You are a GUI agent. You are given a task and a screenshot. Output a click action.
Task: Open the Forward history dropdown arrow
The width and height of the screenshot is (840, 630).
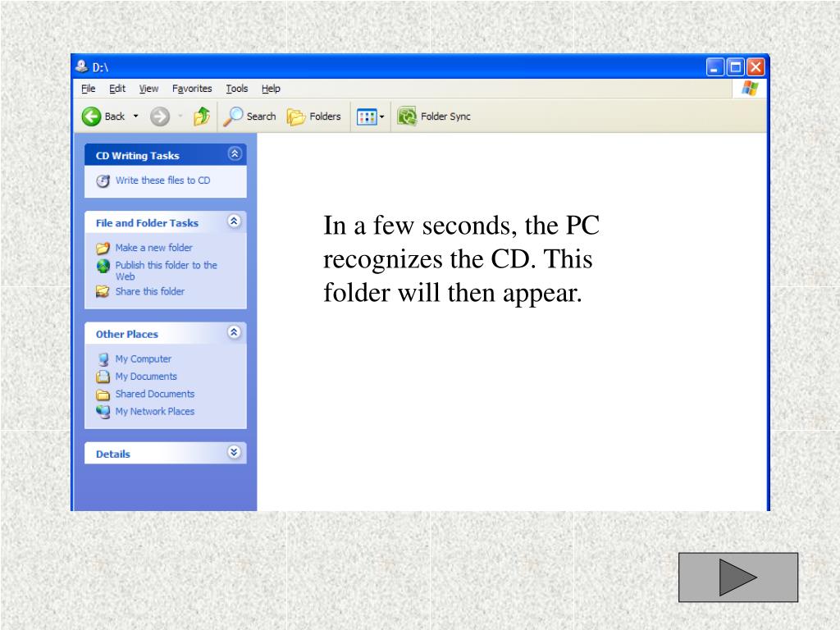pyautogui.click(x=180, y=116)
